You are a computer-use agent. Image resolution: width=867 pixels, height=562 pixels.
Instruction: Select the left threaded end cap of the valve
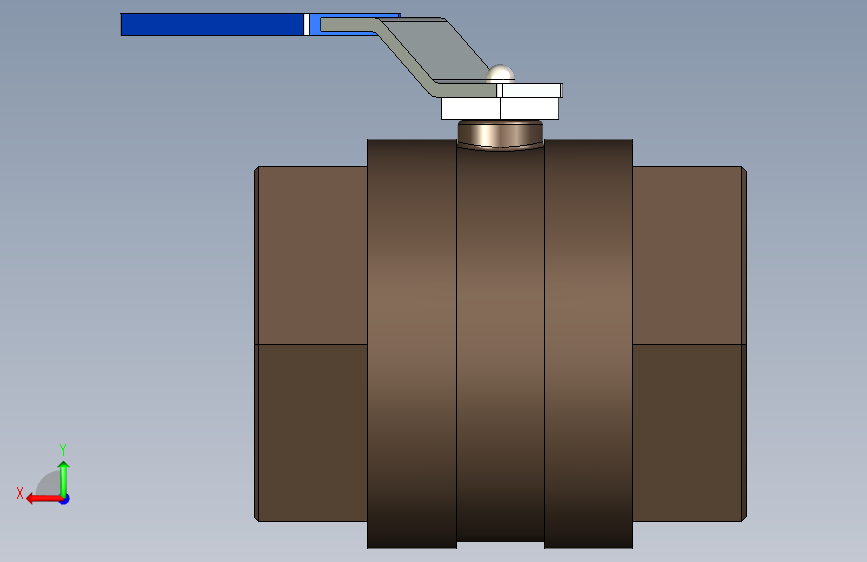(311, 344)
